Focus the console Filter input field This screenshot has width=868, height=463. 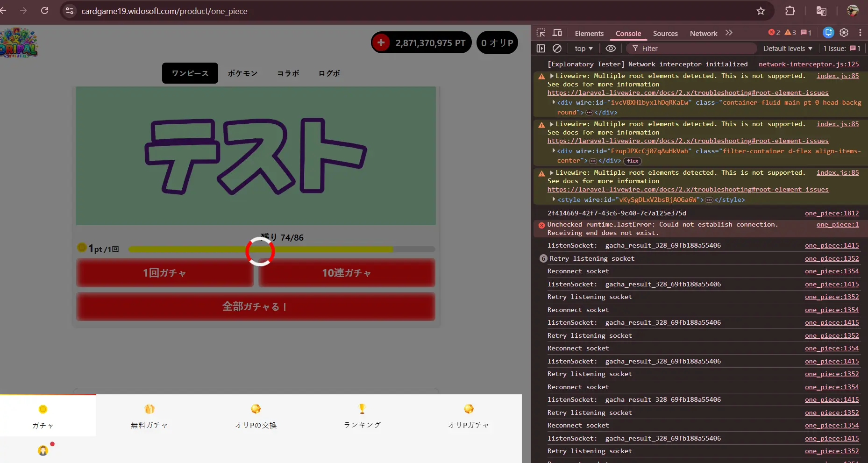point(691,48)
